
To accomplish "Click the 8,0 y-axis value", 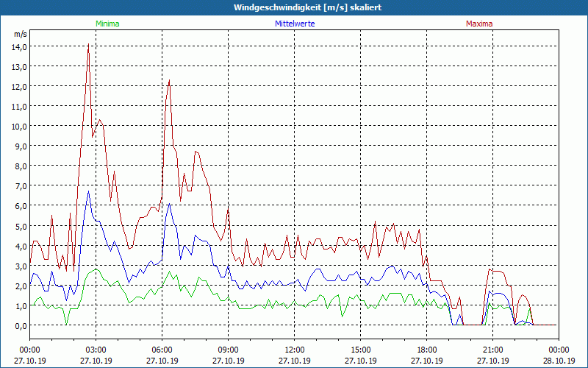I will coord(21,166).
